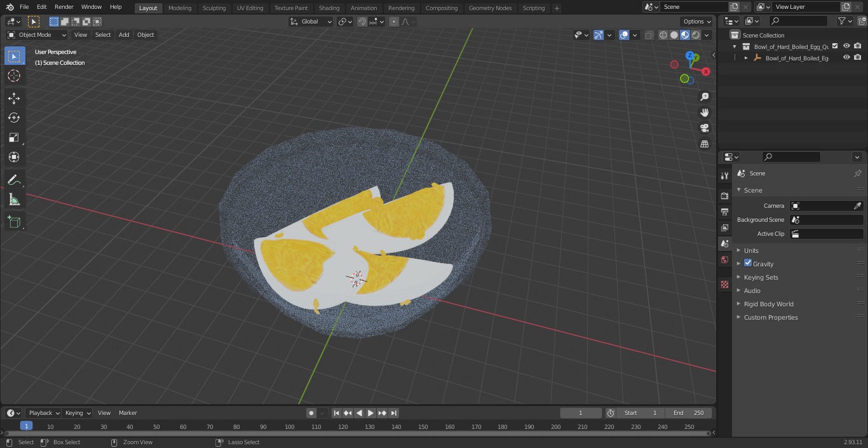
Task: Click the current frame number field
Action: [580, 413]
